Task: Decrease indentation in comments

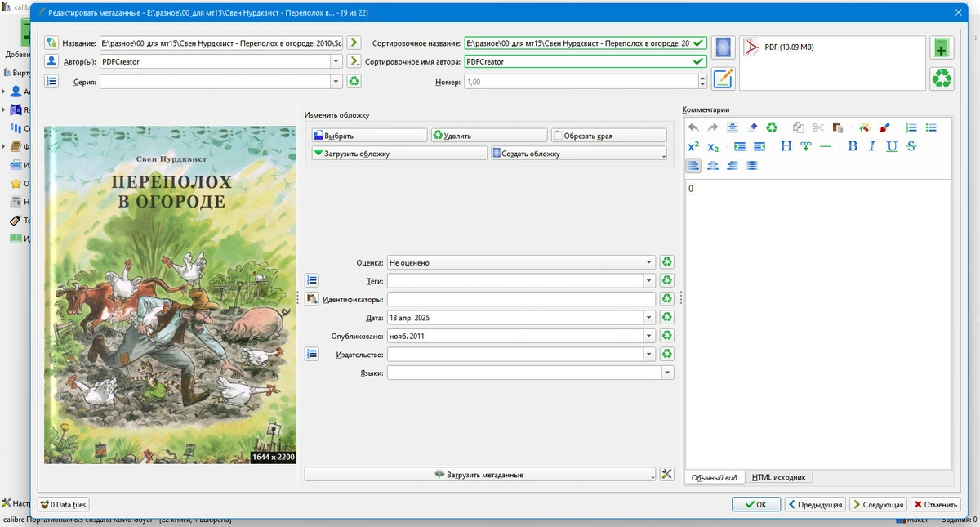Action: point(759,146)
